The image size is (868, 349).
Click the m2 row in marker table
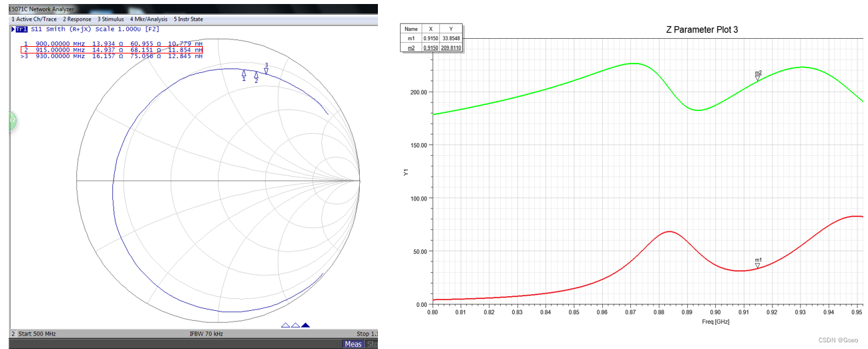click(431, 48)
